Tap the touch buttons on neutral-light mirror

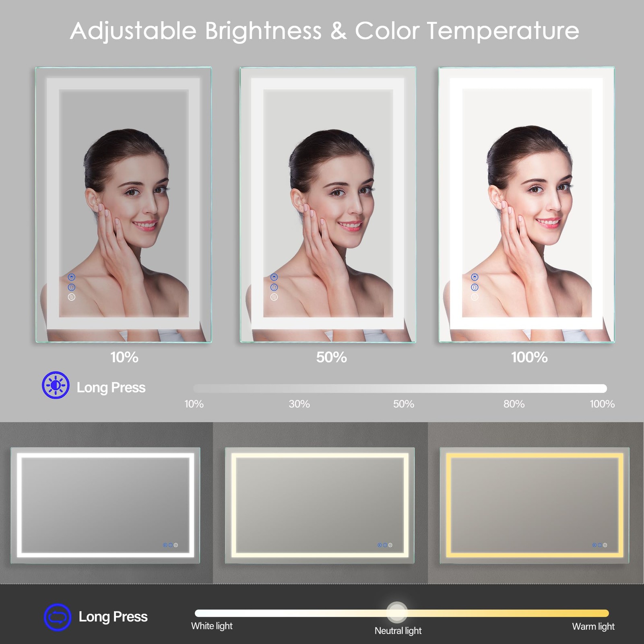click(x=385, y=545)
